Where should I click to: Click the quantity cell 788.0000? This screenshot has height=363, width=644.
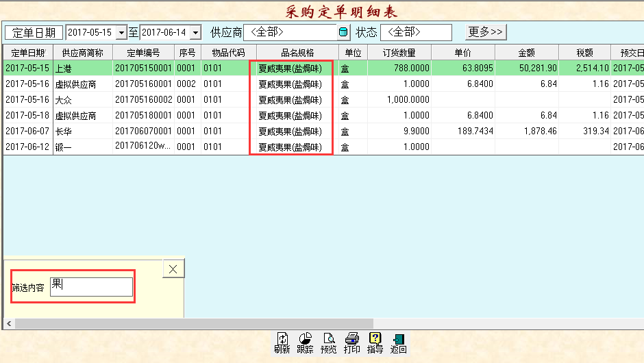399,68
